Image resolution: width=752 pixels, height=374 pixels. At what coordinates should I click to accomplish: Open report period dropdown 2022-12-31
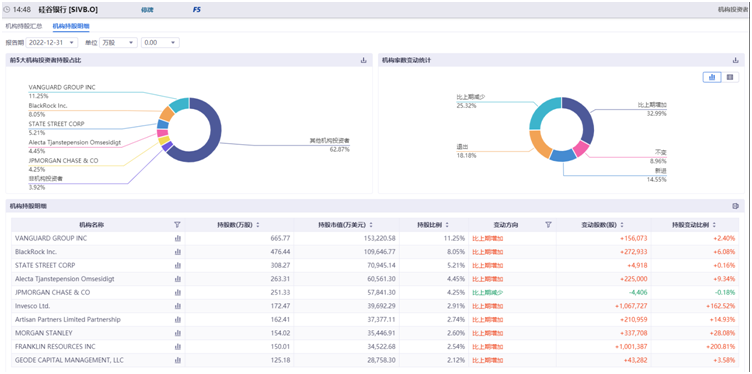(x=52, y=43)
